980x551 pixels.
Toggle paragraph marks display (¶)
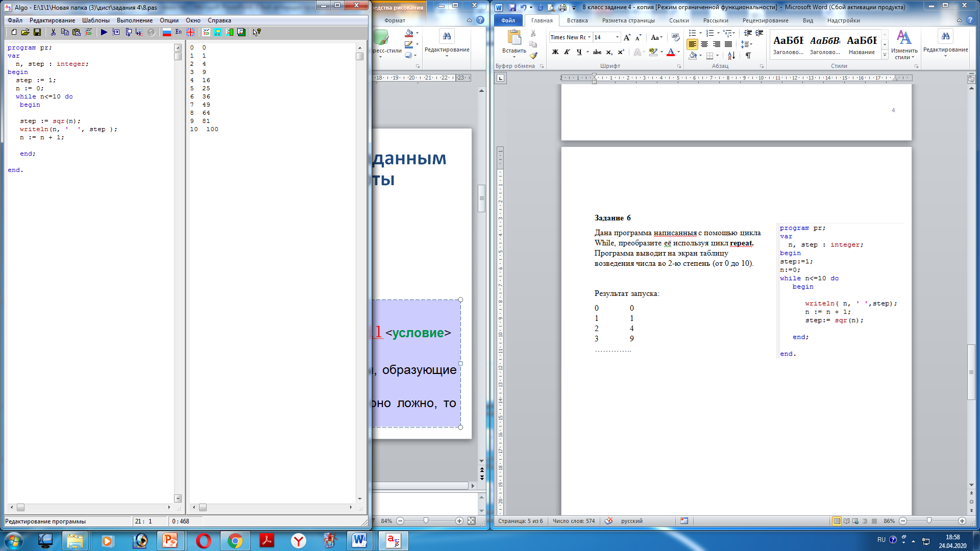coord(748,56)
